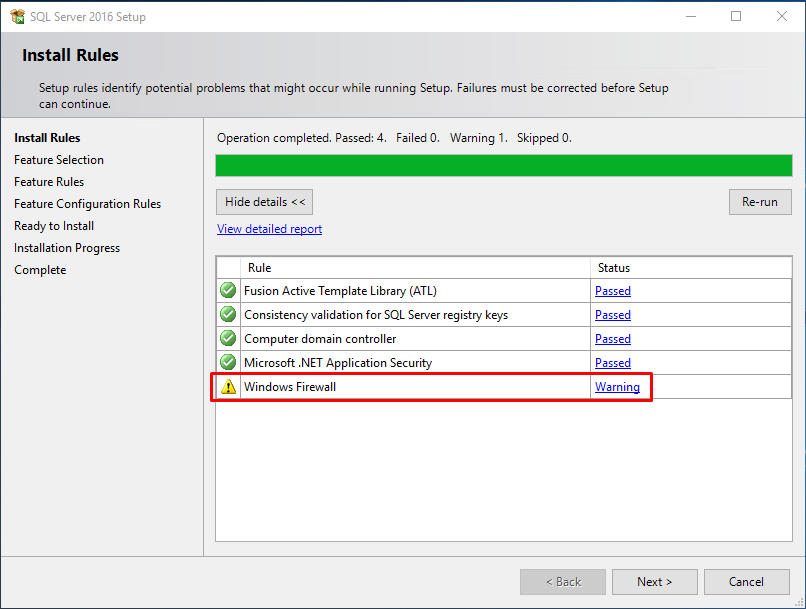This screenshot has width=806, height=609.
Task: Click the green check icon beside Microsoft .NET Application Security
Action: 228,362
